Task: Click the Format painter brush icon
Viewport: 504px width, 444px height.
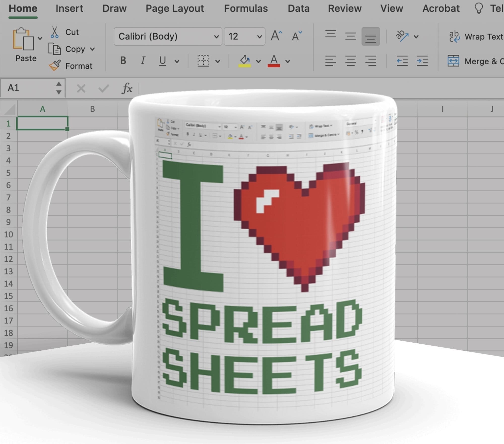Action: point(54,66)
